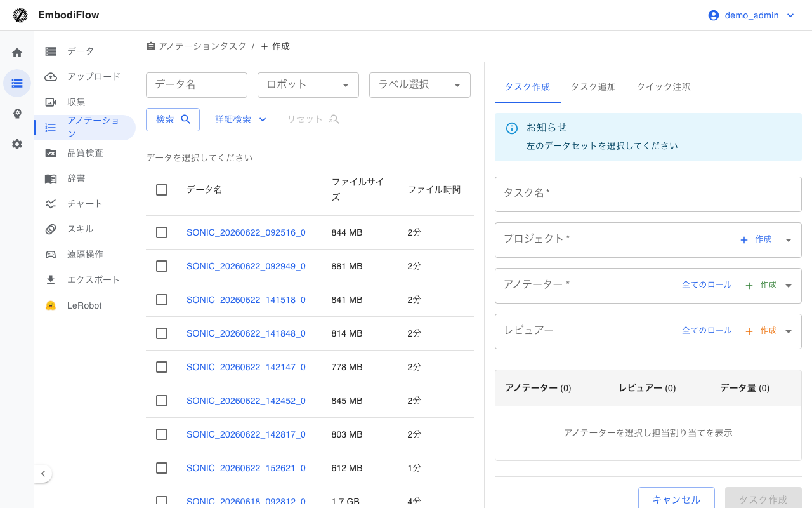Collapse the sidebar with the chevron button
812x508 pixels.
pos(43,474)
